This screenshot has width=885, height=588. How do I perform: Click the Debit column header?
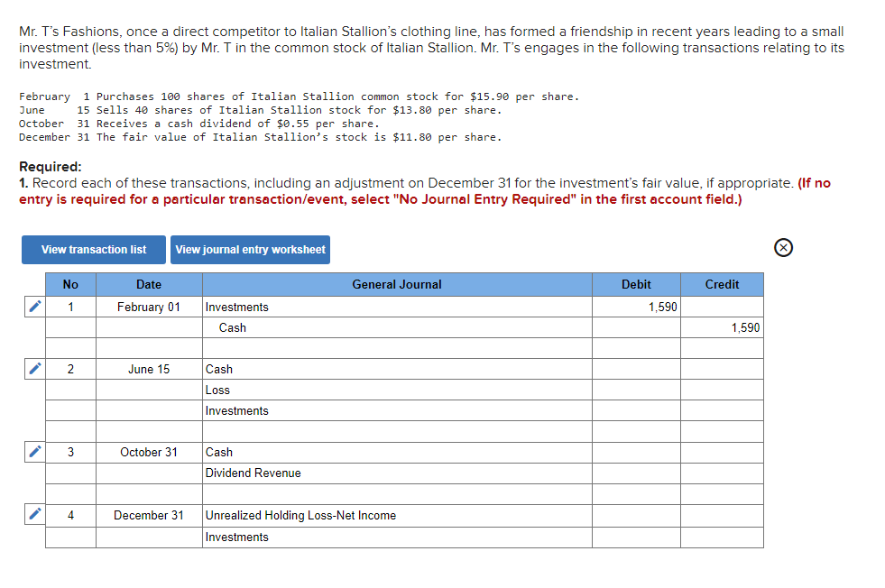637,284
